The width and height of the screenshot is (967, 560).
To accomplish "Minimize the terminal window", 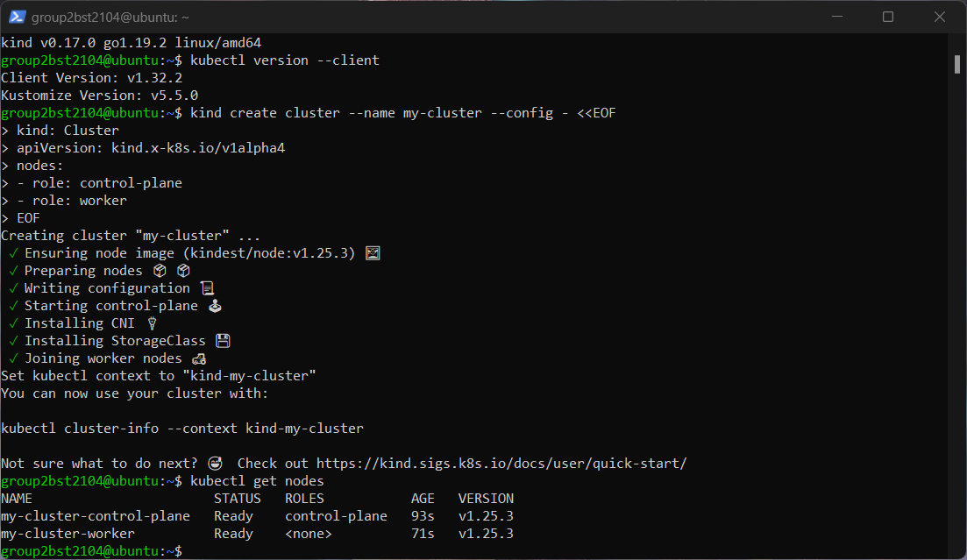I will (837, 17).
